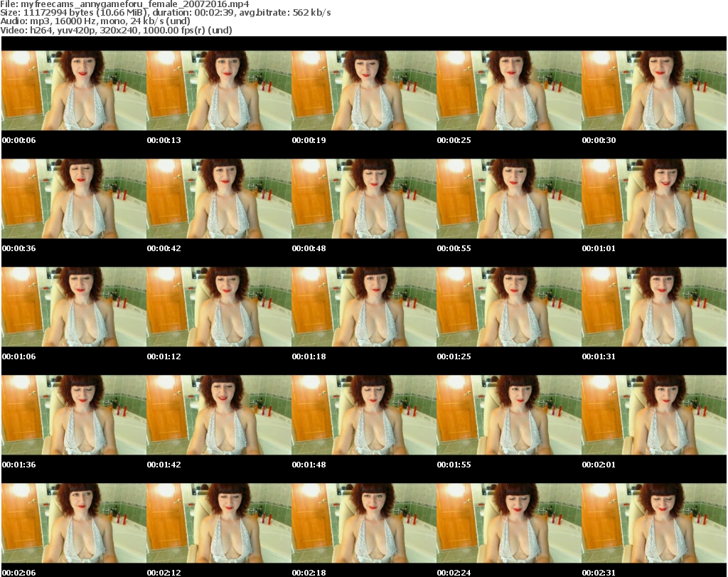Click the 00:01:06 timestamp label
The height and width of the screenshot is (577, 728).
click(18, 356)
